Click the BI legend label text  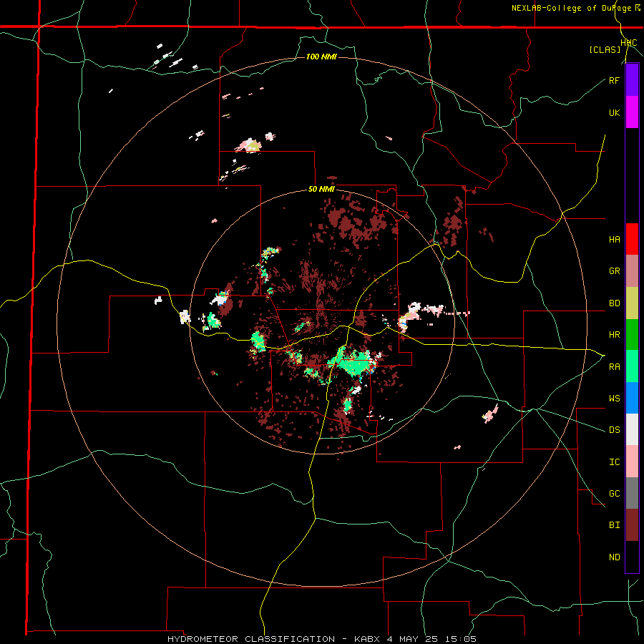point(614,525)
